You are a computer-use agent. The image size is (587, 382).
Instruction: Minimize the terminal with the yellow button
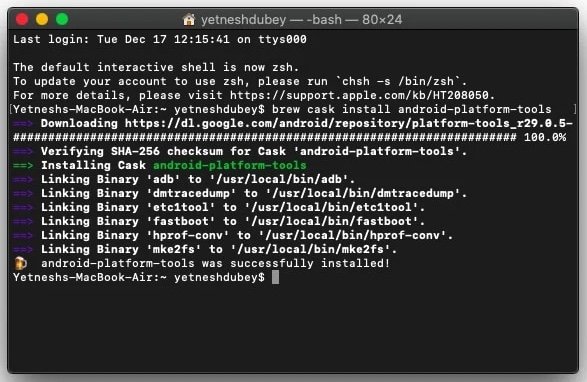[x=42, y=19]
